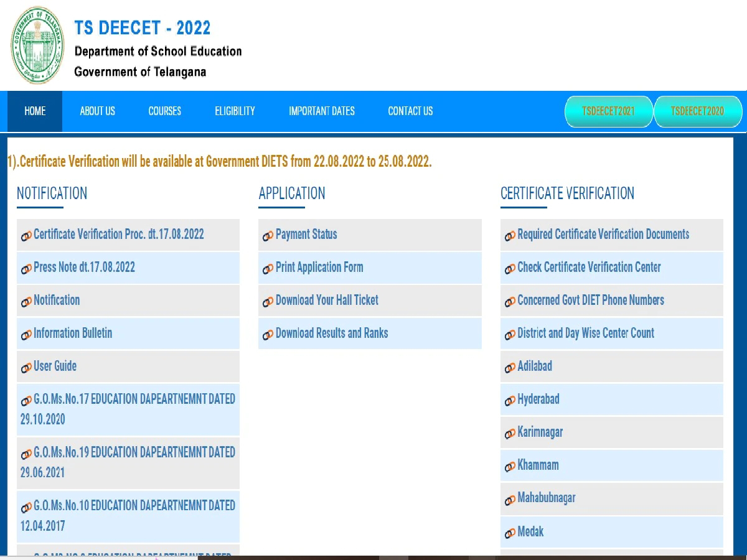Click chain icon beside Khammam

click(x=510, y=467)
